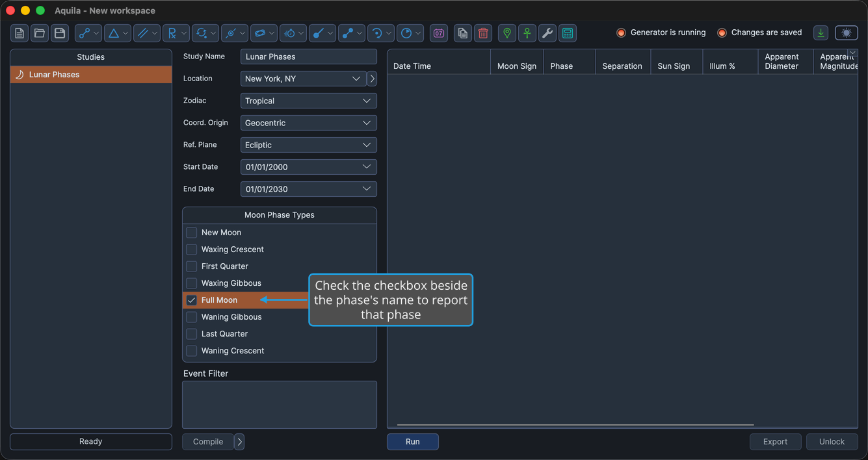Click the Compile button
Image resolution: width=868 pixels, height=460 pixels.
pos(208,442)
